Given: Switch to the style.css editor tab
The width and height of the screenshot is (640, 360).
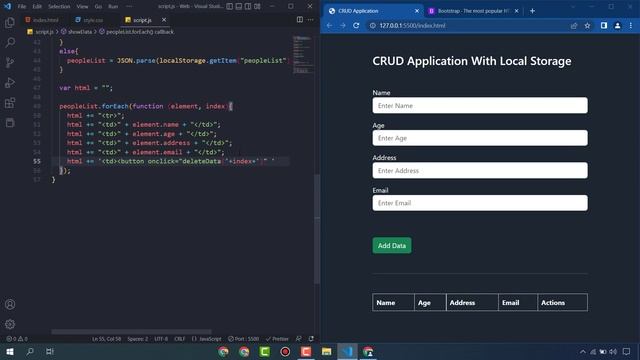Looking at the screenshot, I should click(90, 20).
